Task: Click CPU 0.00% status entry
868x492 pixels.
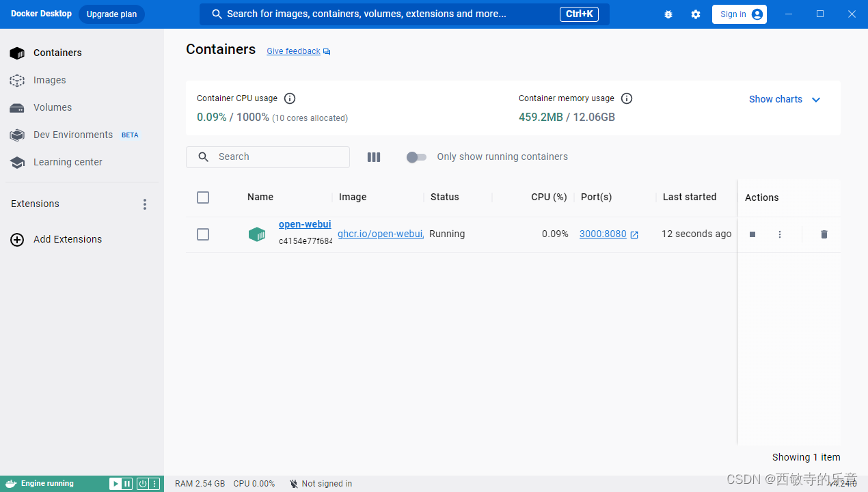Action: (254, 484)
